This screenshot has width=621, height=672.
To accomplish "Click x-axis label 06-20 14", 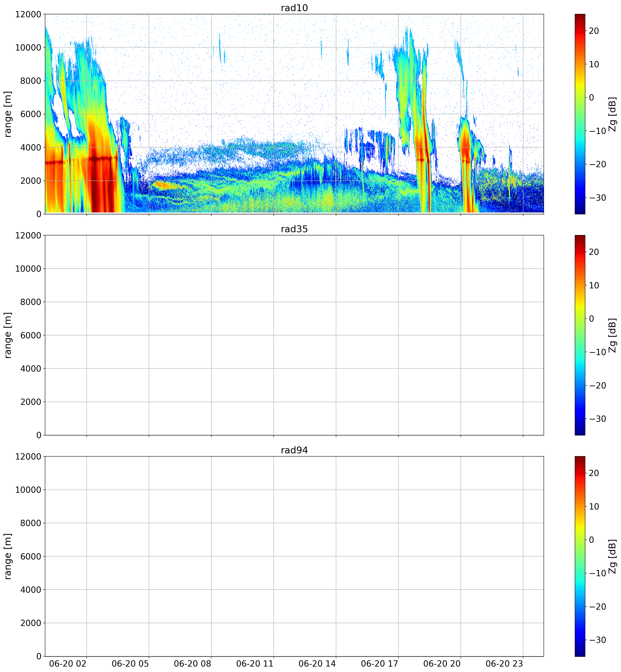I will click(317, 664).
